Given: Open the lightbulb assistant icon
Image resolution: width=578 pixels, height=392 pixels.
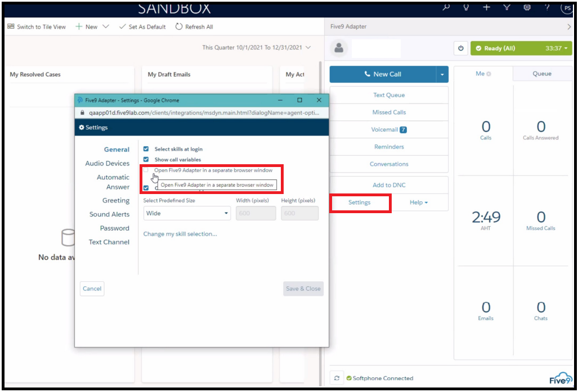Looking at the screenshot, I should (467, 7).
